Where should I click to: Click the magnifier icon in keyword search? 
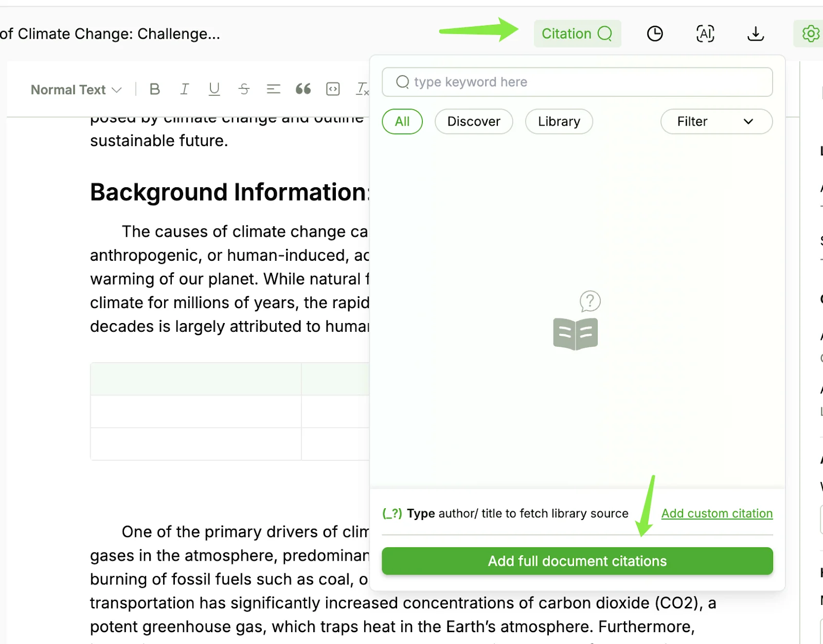pyautogui.click(x=403, y=82)
